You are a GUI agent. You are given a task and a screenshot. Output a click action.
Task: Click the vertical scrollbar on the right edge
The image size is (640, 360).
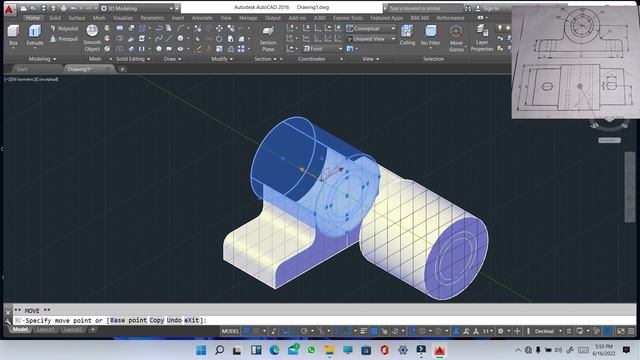(630, 187)
